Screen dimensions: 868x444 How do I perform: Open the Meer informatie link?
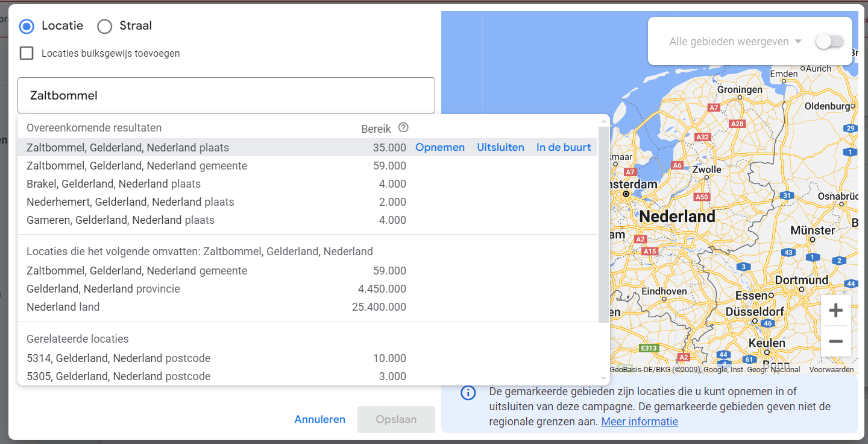(x=640, y=422)
